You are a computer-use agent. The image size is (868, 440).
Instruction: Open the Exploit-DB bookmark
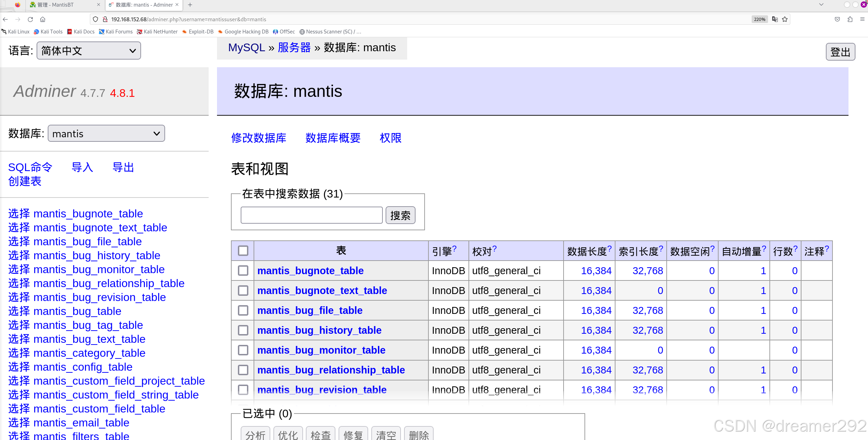coord(198,32)
